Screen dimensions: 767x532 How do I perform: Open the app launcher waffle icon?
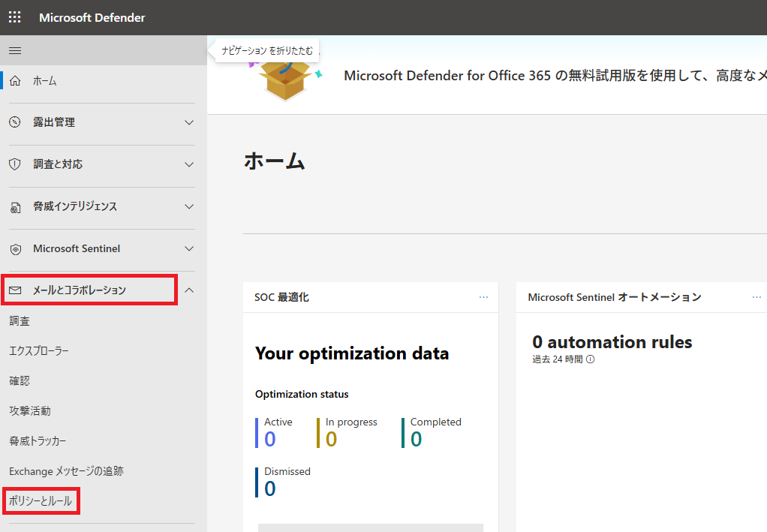click(x=15, y=17)
